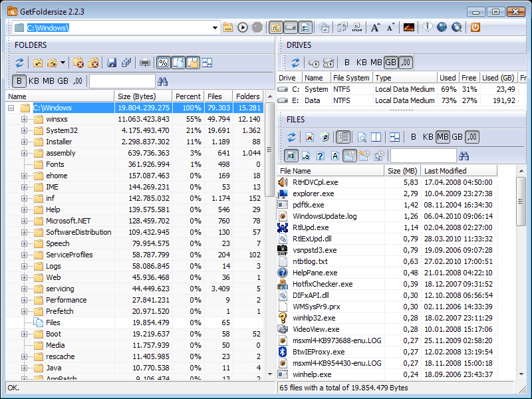Open the homepage globe icon
The image size is (532, 399).
[442, 27]
